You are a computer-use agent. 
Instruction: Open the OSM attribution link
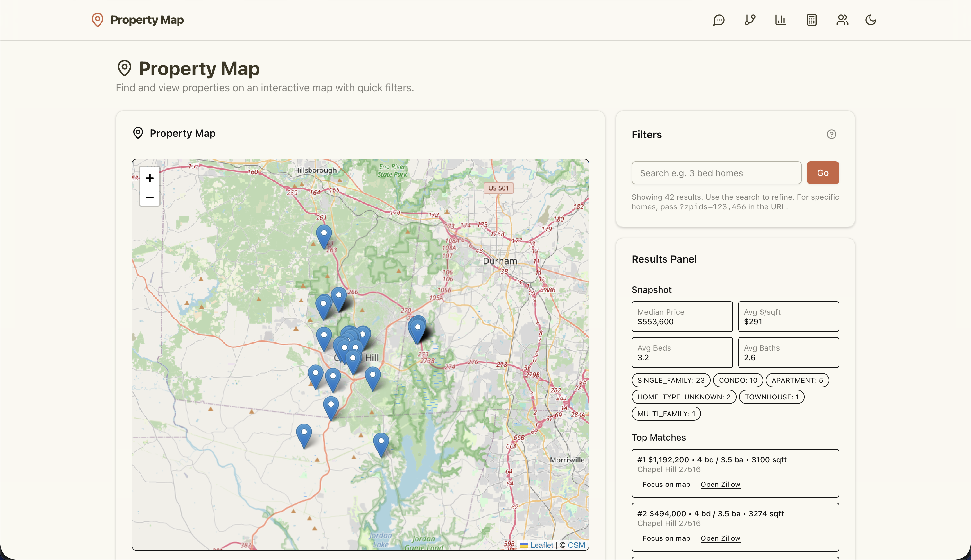[576, 545]
